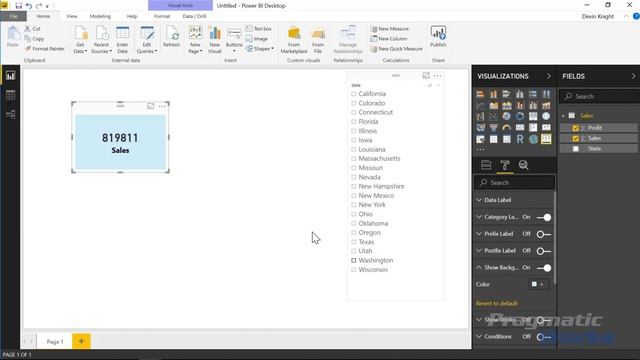Select the Funnel chart visualization

(x=493, y=128)
